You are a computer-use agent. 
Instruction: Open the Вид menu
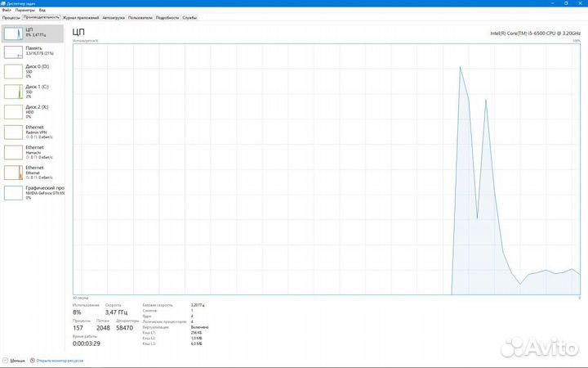coord(42,10)
